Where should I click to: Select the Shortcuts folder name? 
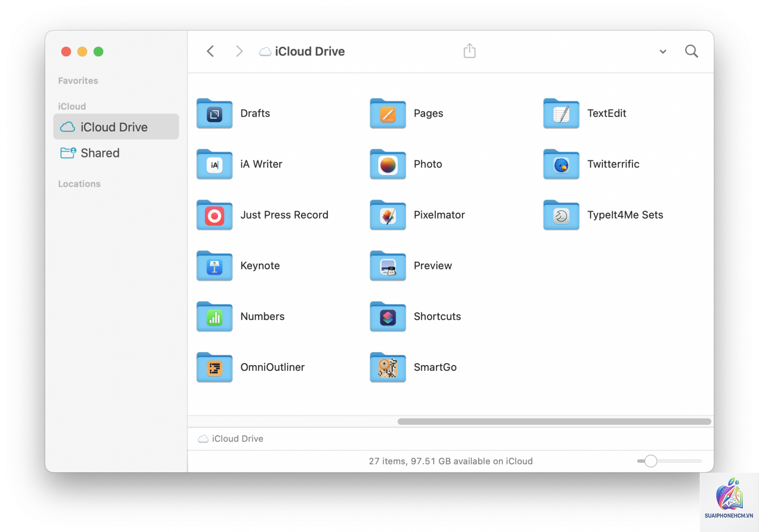[x=437, y=316]
